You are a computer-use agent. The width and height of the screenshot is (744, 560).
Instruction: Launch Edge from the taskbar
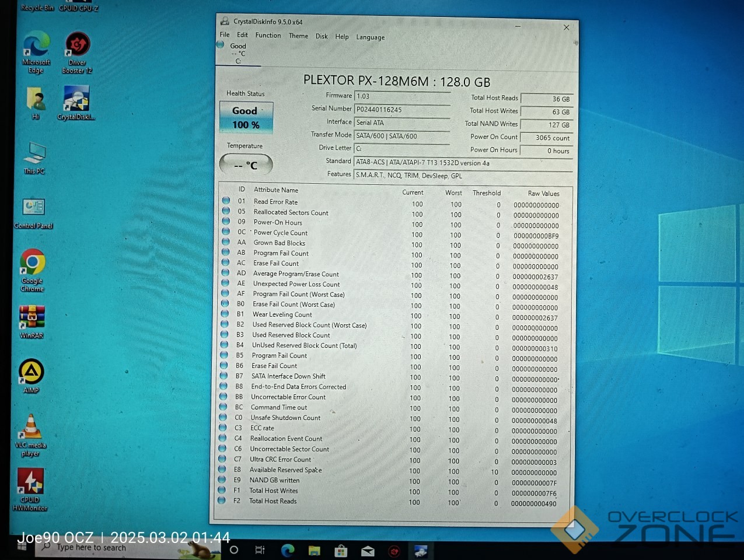pyautogui.click(x=288, y=549)
